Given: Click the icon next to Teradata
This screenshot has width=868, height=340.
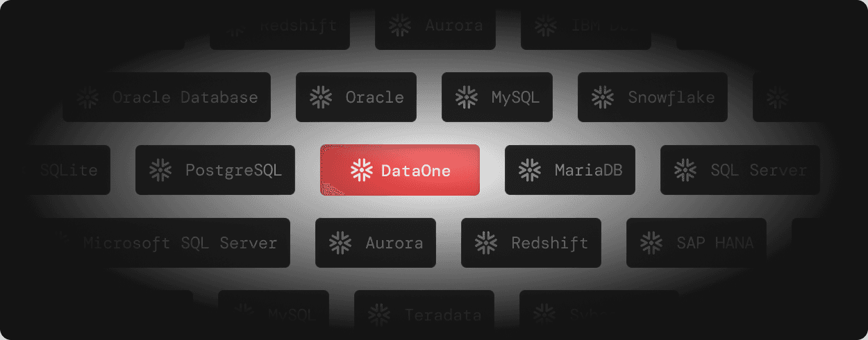Looking at the screenshot, I should point(379,315).
